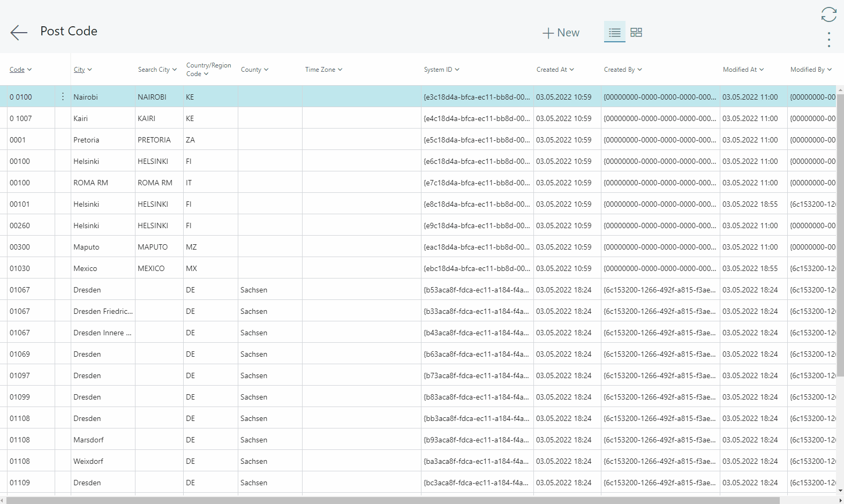Open the County column header menu
844x504 pixels.
click(254, 70)
